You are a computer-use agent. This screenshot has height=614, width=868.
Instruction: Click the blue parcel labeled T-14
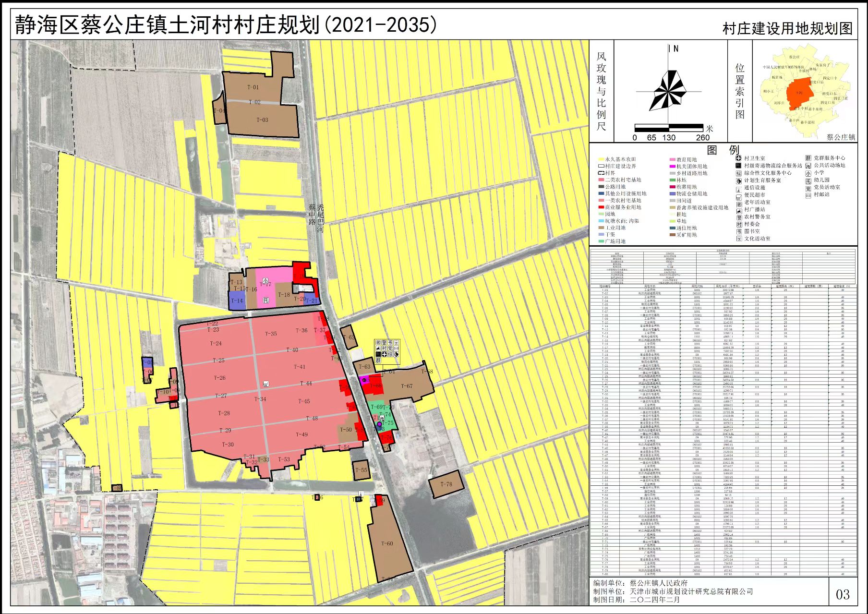coord(237,301)
